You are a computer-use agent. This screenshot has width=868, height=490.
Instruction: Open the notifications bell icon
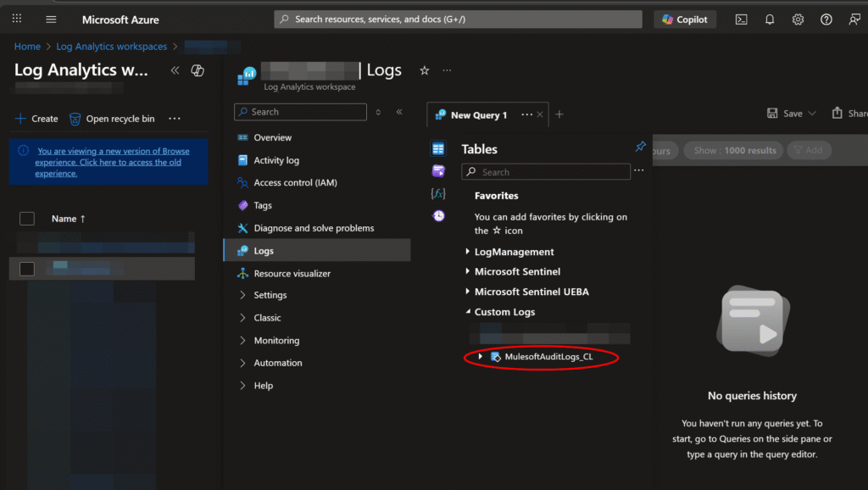pyautogui.click(x=770, y=19)
